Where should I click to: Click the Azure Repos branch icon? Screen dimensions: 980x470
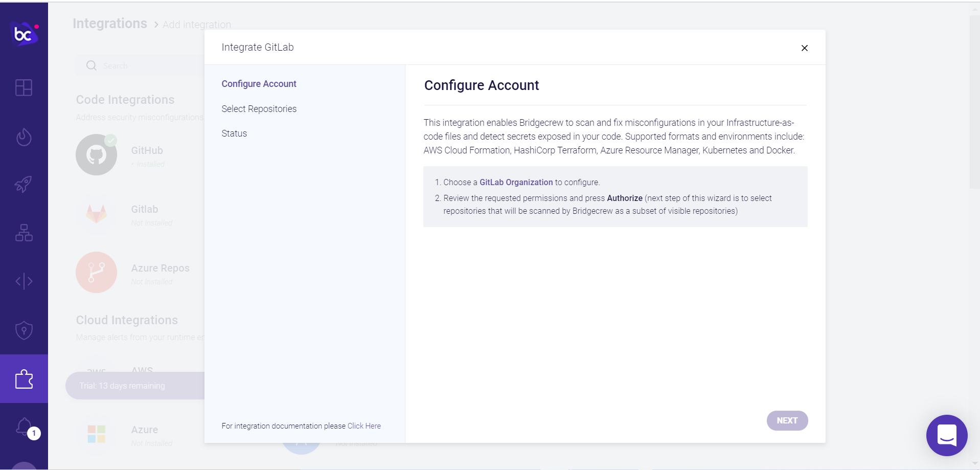coord(96,272)
